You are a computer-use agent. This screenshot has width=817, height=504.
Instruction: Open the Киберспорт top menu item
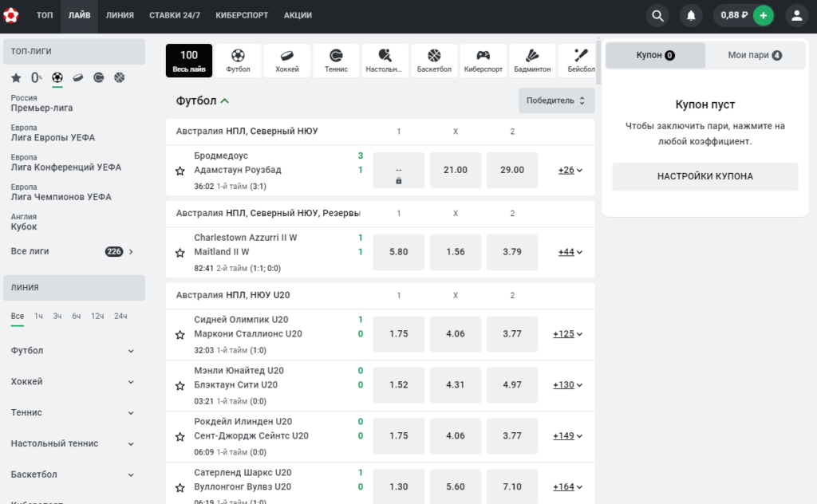[242, 16]
